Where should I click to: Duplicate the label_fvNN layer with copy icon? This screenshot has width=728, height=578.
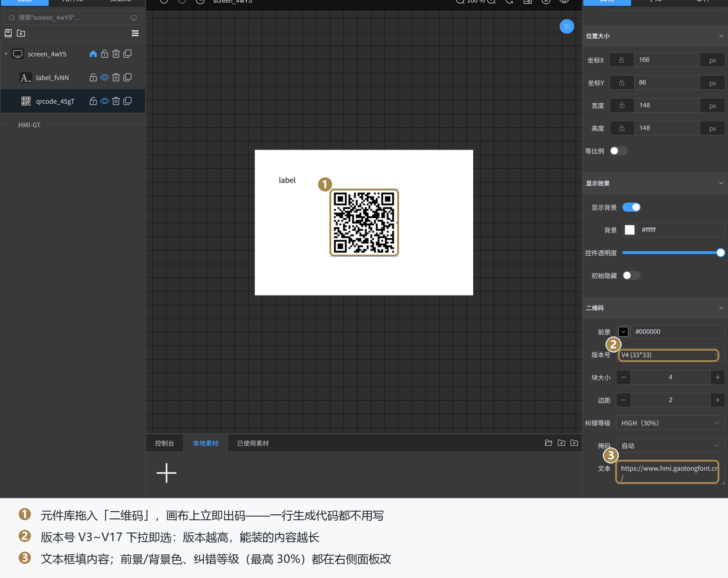127,77
